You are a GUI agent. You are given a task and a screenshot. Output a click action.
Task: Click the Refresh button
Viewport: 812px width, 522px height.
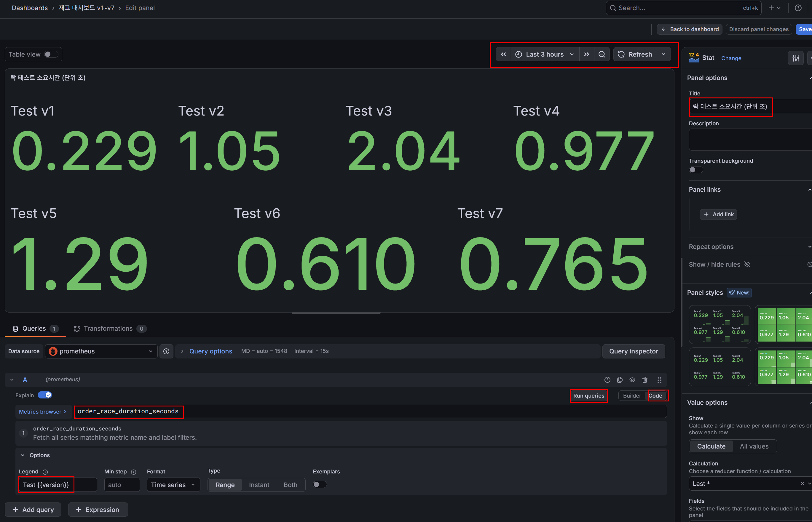click(x=635, y=54)
